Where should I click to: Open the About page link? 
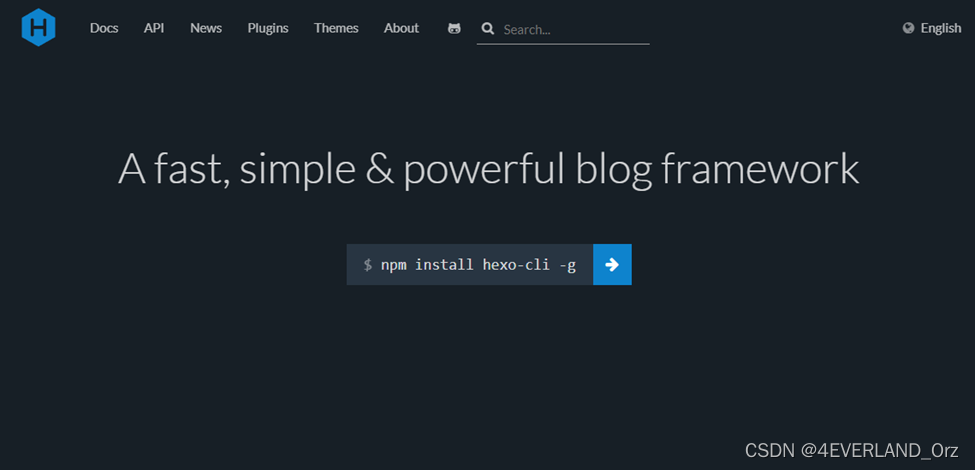coord(401,28)
